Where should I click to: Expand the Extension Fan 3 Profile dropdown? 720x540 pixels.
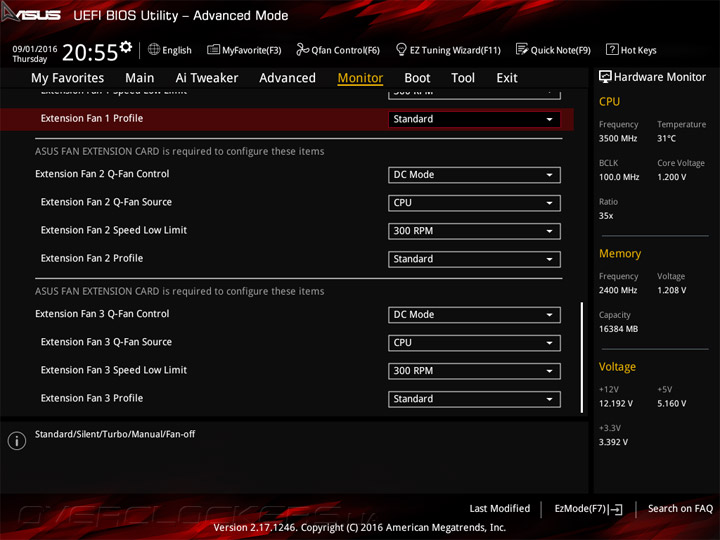click(x=474, y=399)
